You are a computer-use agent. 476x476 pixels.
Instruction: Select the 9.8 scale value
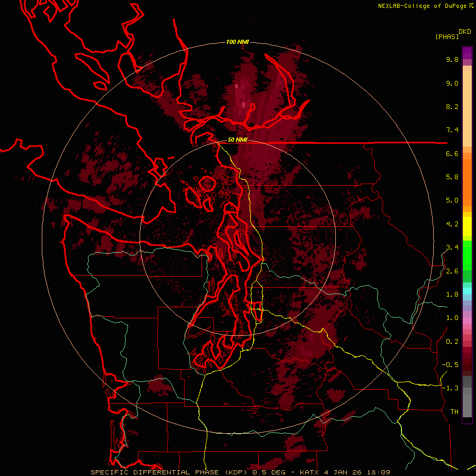(x=452, y=59)
